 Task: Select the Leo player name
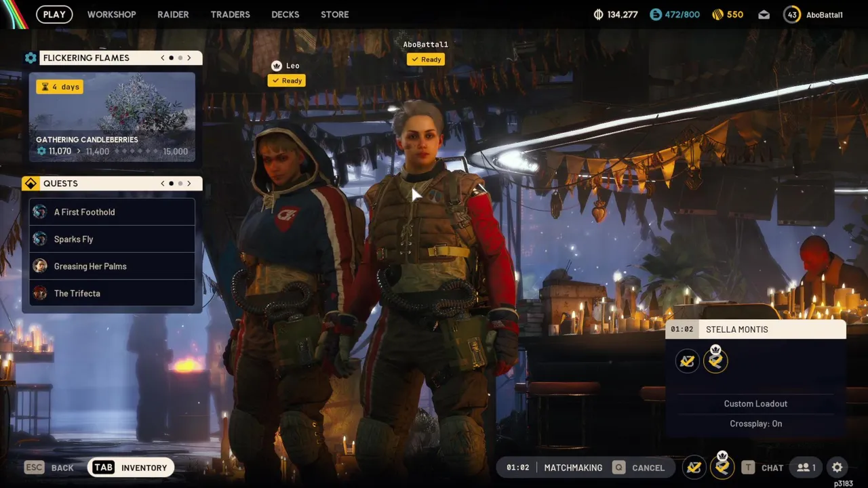coord(293,66)
